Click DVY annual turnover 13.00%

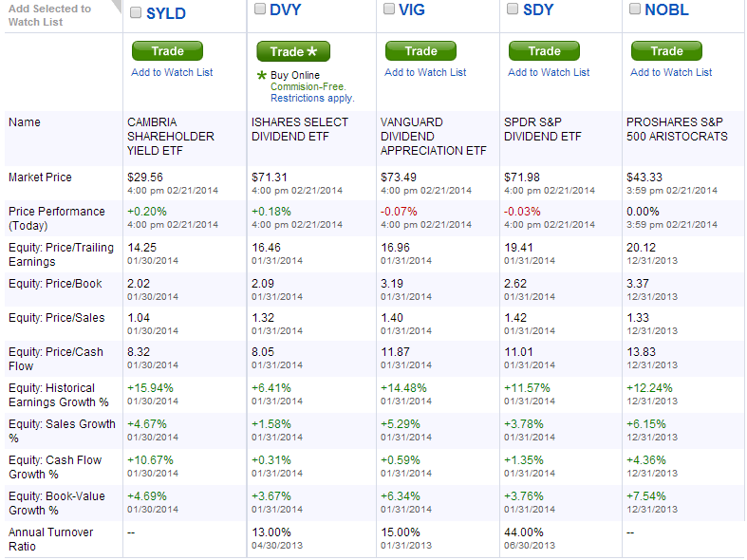tap(271, 532)
